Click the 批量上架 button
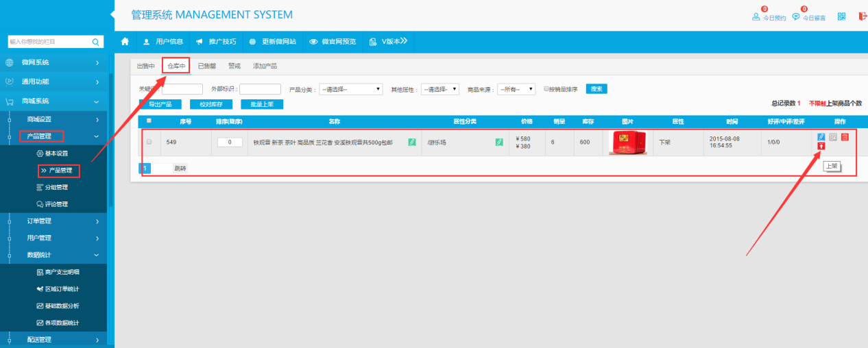The height and width of the screenshot is (348, 868). click(x=261, y=104)
